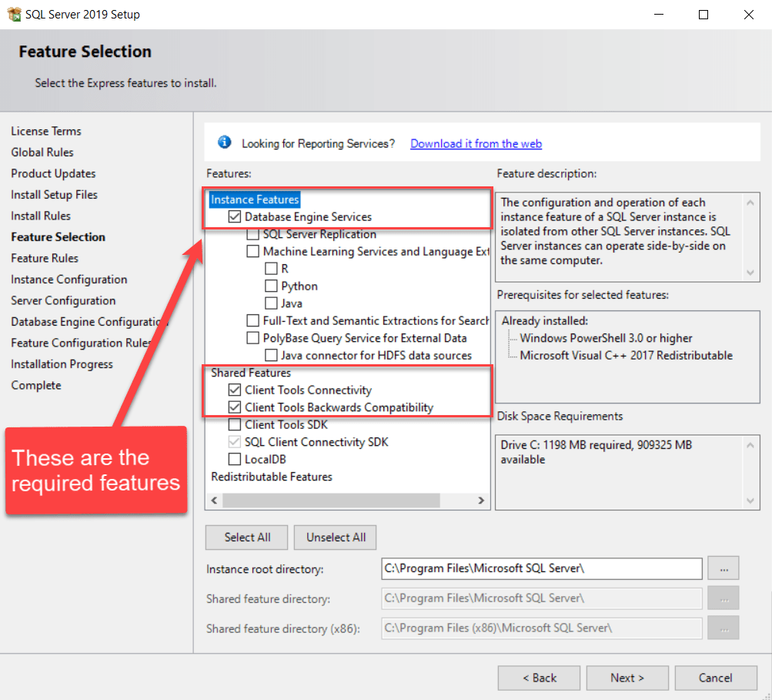Click the SQL Server Setup icon in title bar

[x=14, y=14]
